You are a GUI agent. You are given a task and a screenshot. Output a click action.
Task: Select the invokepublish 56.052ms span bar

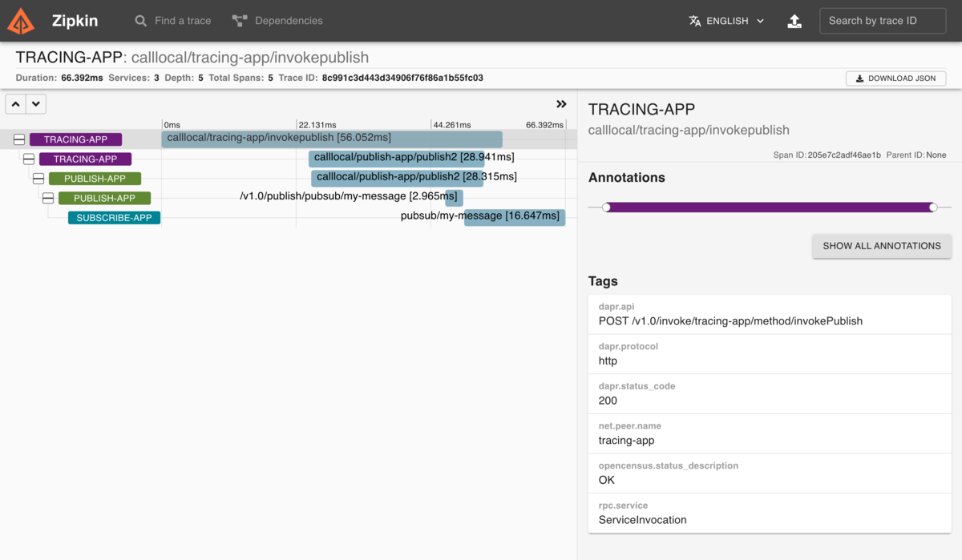pyautogui.click(x=332, y=139)
